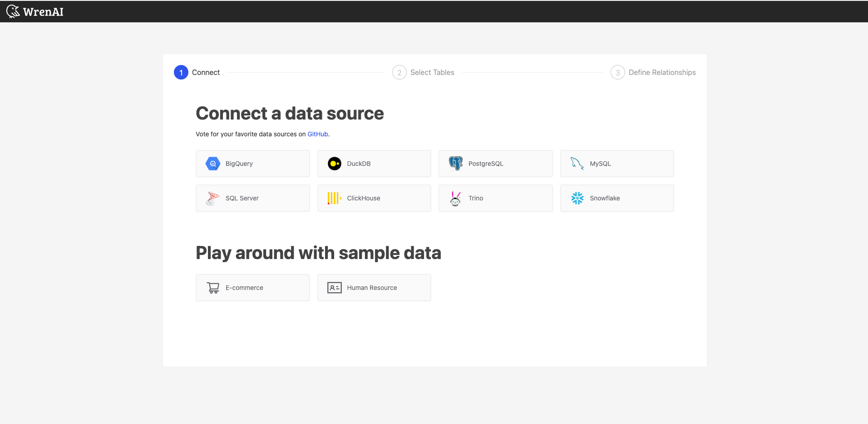Click the ClickHouse yellow bars icon
Viewport: 868px width, 424px height.
pos(335,198)
